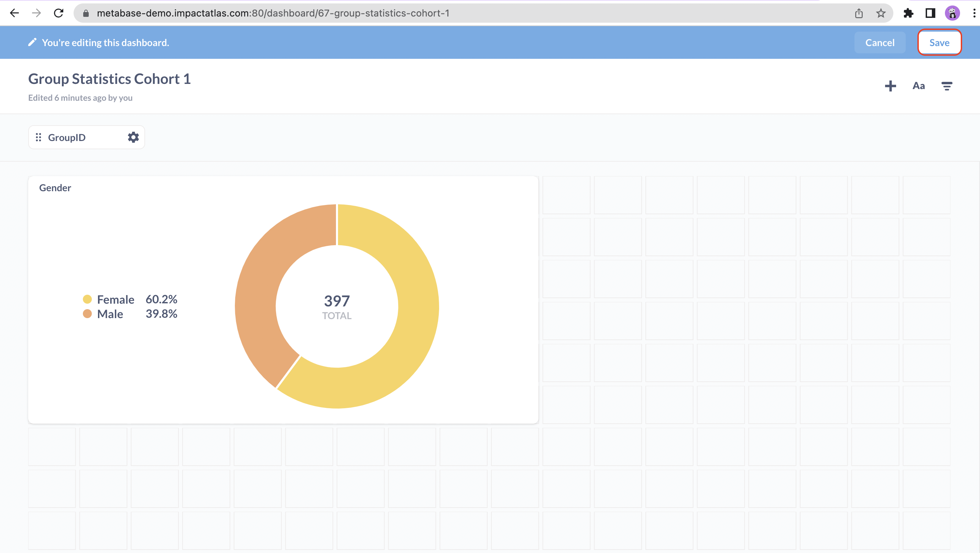
Task: Click the GroupID drag handle dots
Action: click(x=39, y=137)
